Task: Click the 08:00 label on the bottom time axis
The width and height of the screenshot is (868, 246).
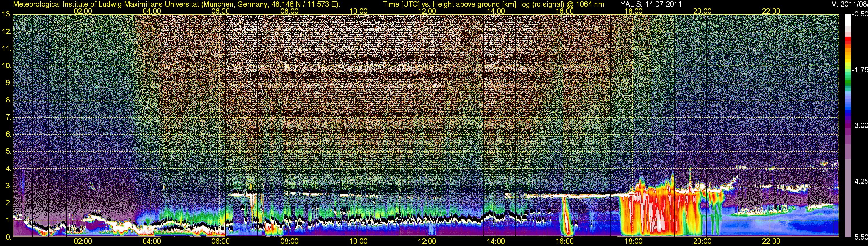Action: [289, 241]
